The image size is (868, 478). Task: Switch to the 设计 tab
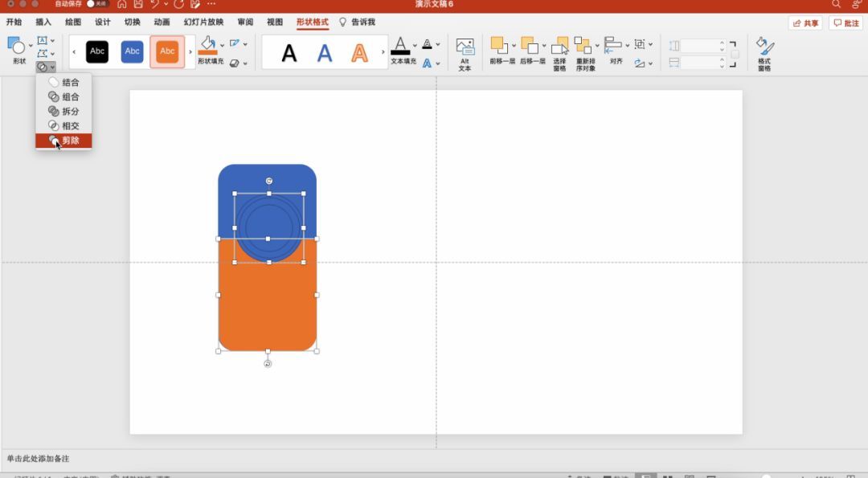pos(102,22)
